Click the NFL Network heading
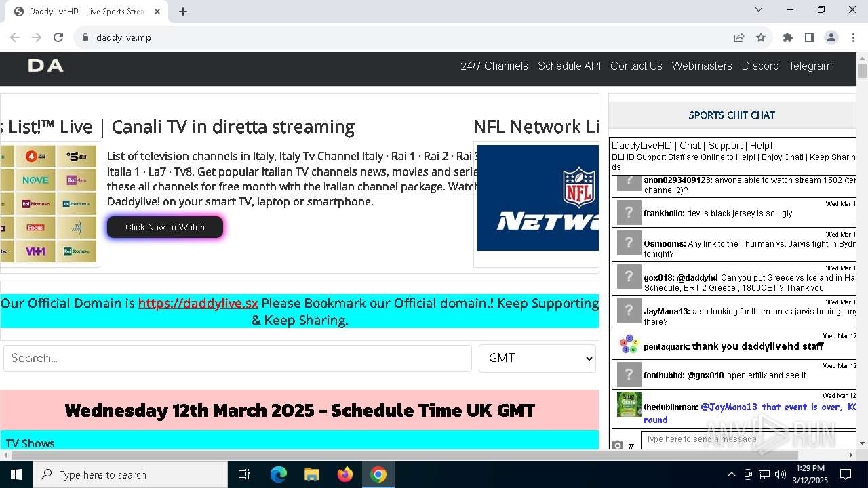The height and width of the screenshot is (488, 868). coord(536,127)
